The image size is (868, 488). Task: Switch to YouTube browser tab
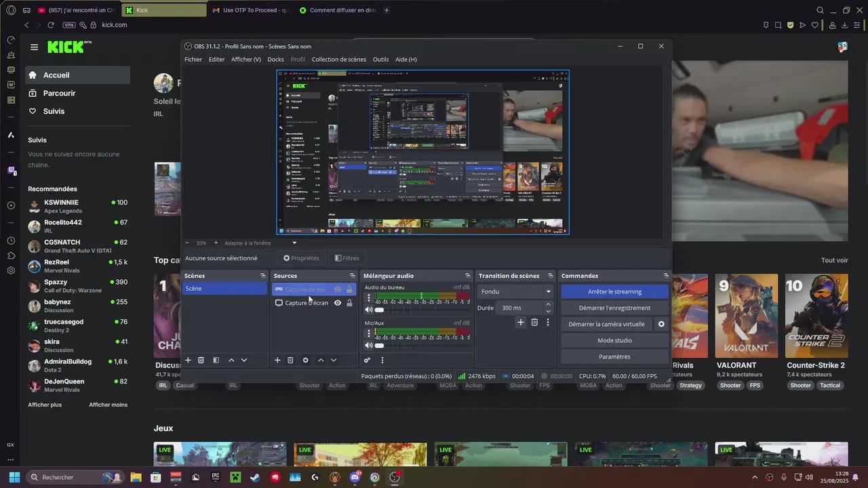coord(77,10)
